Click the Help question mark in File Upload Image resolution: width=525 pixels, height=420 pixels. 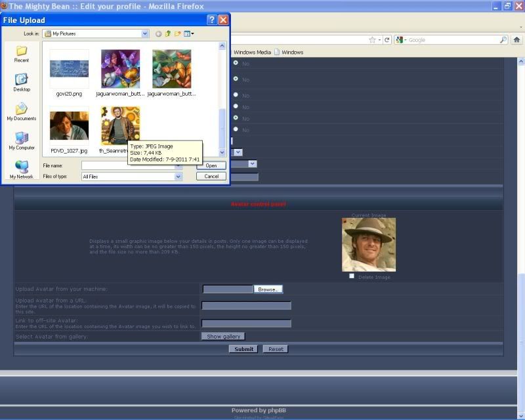pos(211,20)
